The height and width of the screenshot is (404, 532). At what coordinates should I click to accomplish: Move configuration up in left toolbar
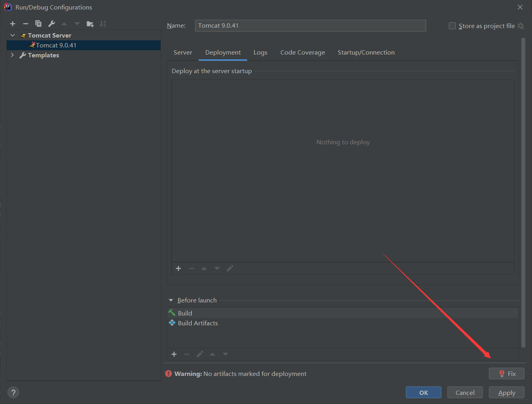pyautogui.click(x=64, y=24)
